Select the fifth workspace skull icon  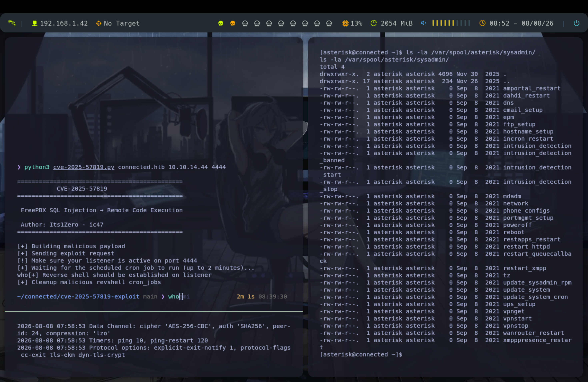click(x=269, y=23)
